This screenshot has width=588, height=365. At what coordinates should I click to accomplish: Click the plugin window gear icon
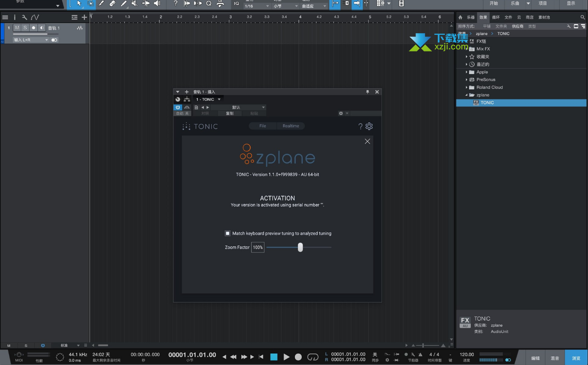point(341,113)
